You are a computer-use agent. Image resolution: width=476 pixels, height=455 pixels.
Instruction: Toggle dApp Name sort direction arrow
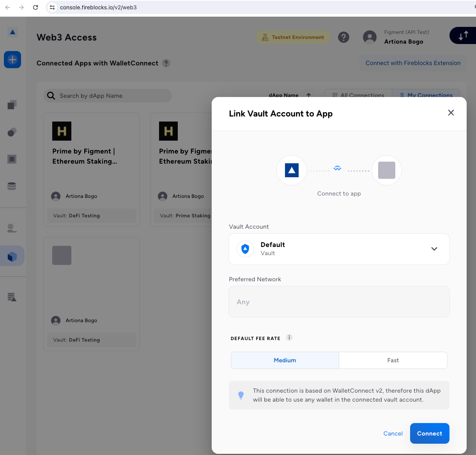(308, 95)
